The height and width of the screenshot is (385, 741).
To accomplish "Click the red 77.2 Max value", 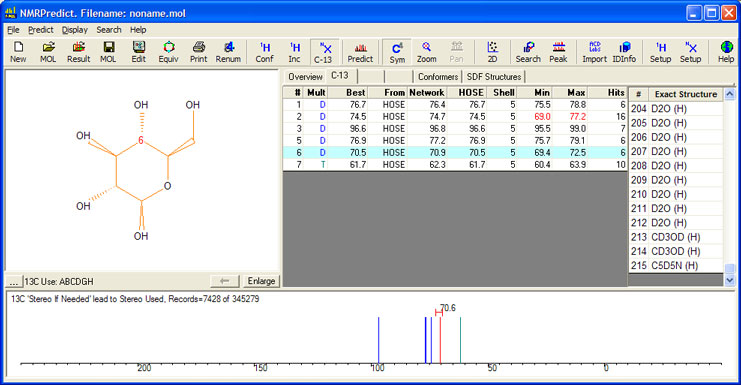I will coord(577,117).
